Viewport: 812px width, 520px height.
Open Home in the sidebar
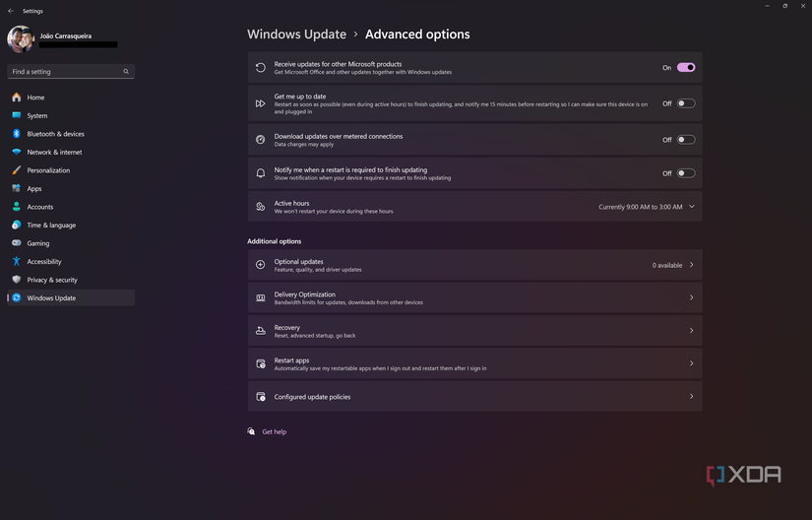(x=71, y=97)
